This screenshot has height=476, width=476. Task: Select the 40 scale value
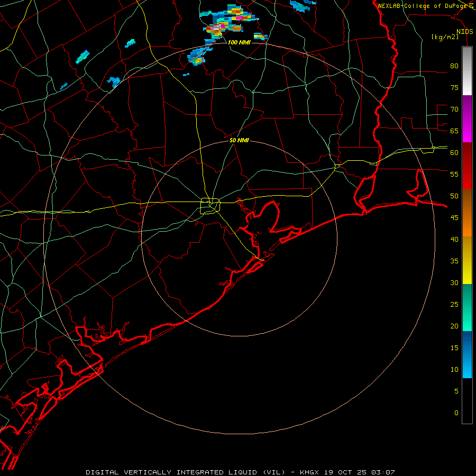(454, 239)
